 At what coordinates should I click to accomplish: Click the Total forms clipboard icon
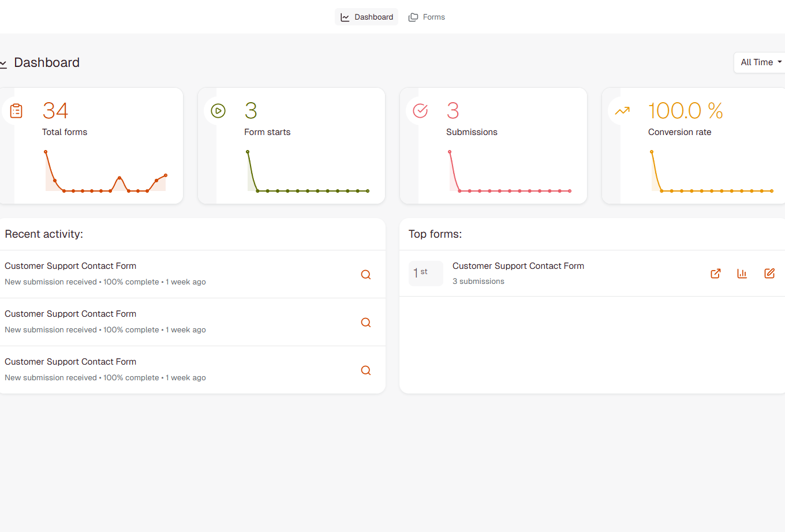click(x=16, y=110)
